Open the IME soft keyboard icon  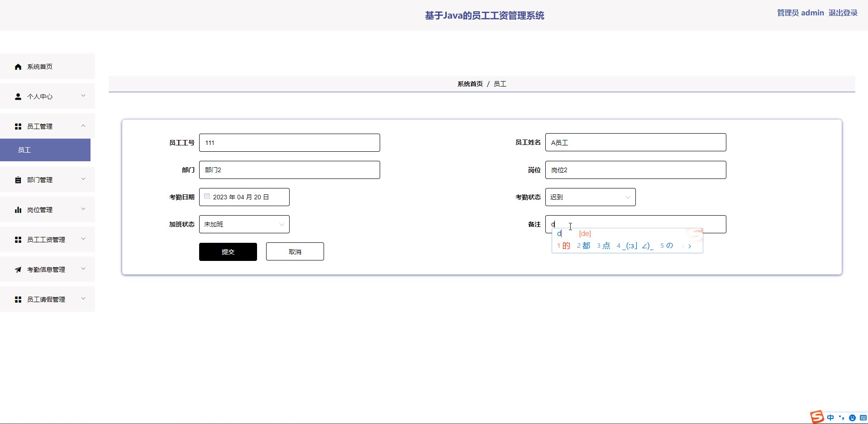click(863, 418)
